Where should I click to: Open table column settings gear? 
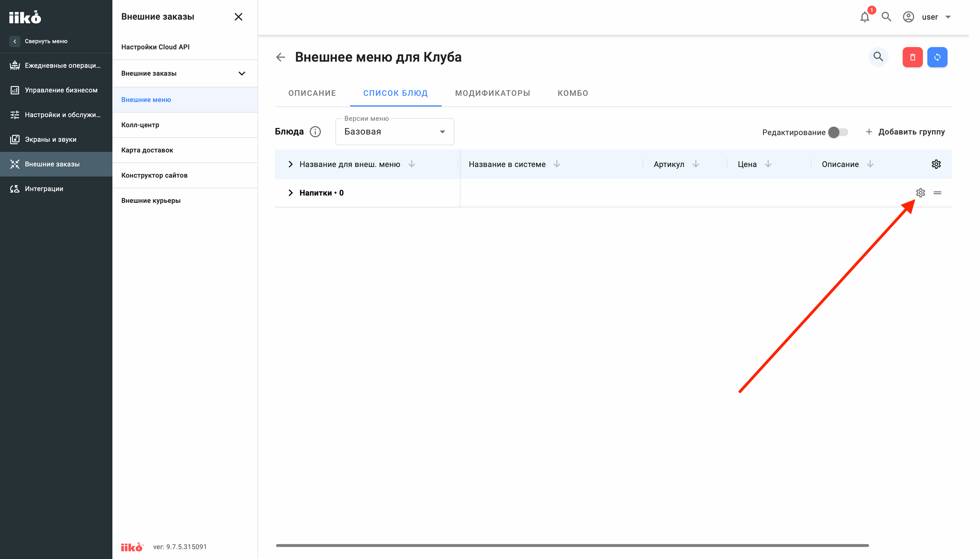point(936,164)
